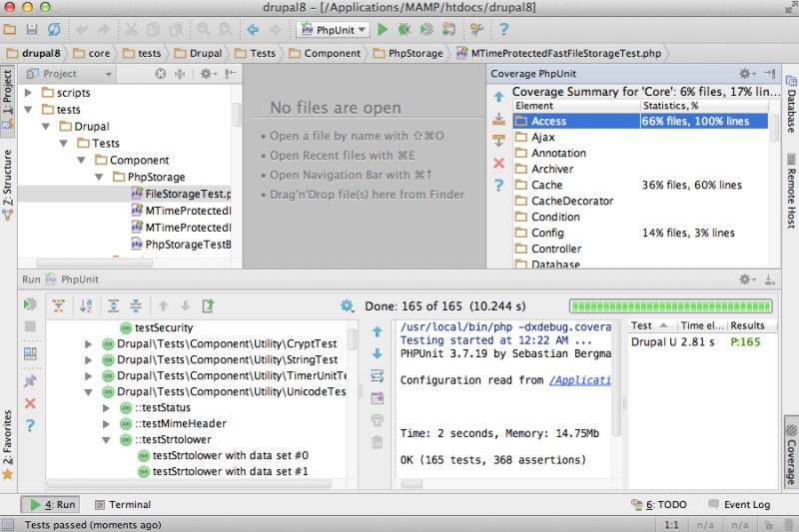
Task: Toggle the Structure tool window side tab
Action: tap(8, 185)
